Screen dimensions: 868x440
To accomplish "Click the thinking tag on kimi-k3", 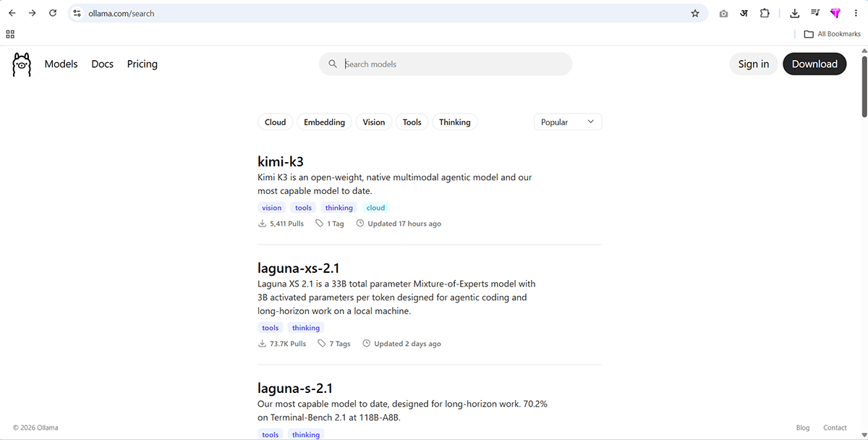I will tap(339, 208).
